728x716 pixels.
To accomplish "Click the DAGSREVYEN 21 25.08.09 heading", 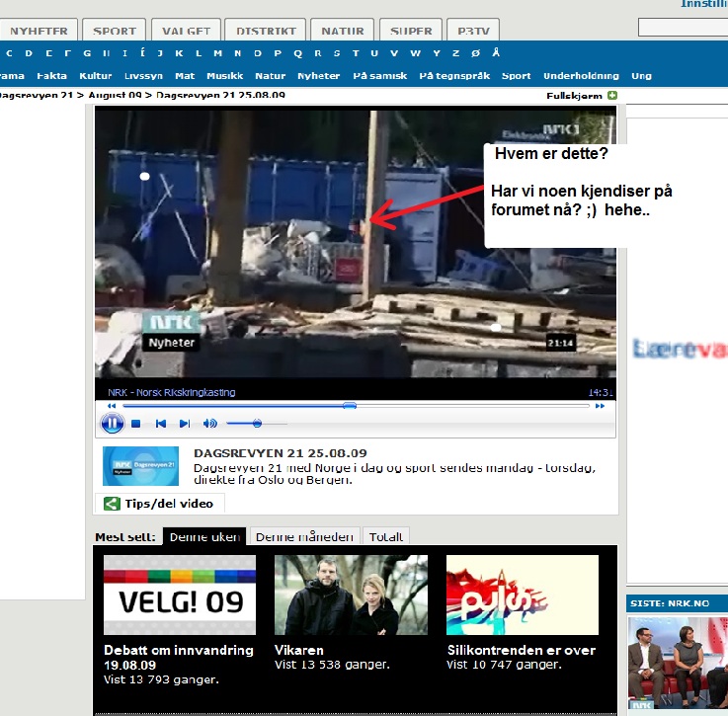I will pos(281,452).
